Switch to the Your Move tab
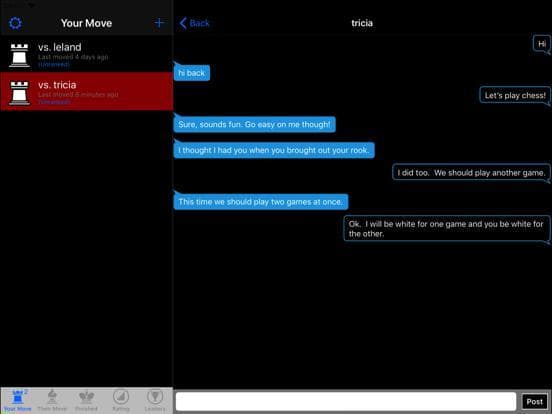 pos(18,401)
